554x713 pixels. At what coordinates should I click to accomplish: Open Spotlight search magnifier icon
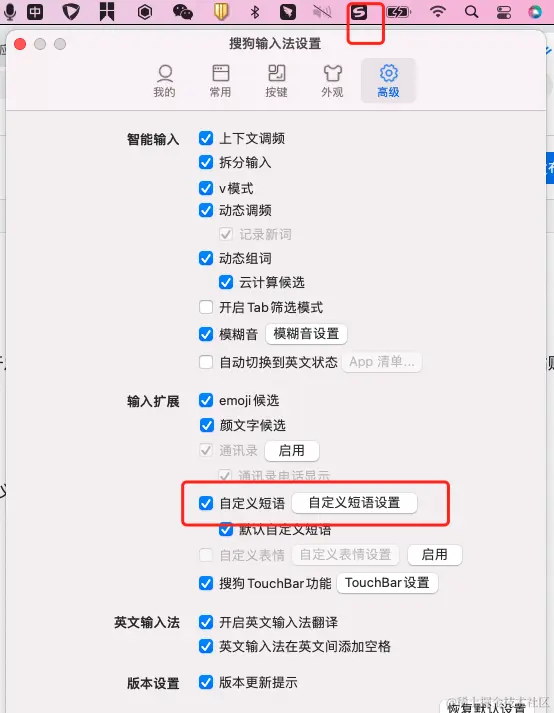(x=472, y=12)
